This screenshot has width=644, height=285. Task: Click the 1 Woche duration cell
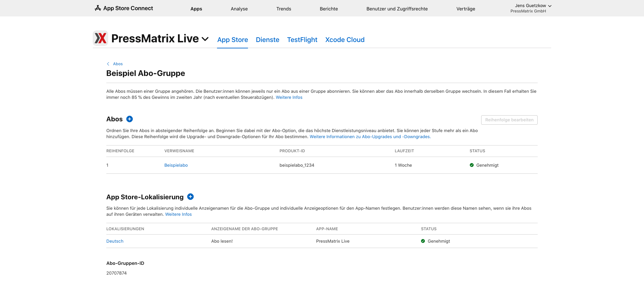[x=403, y=165]
